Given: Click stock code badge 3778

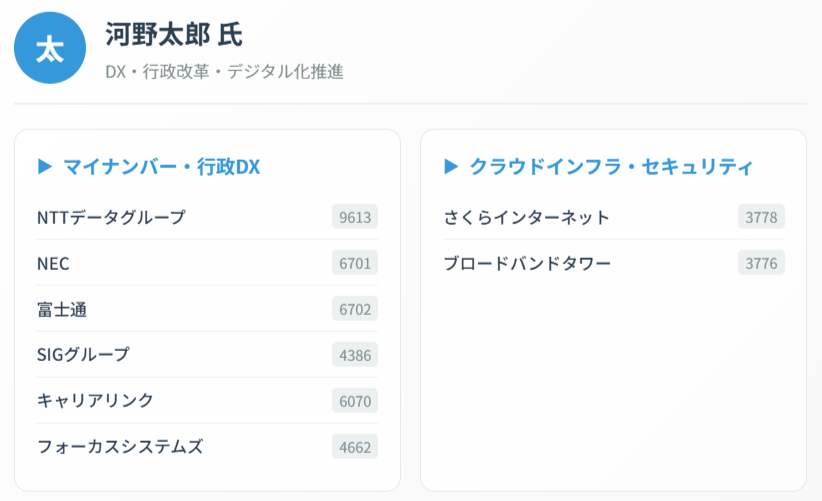Looking at the screenshot, I should point(762,217).
